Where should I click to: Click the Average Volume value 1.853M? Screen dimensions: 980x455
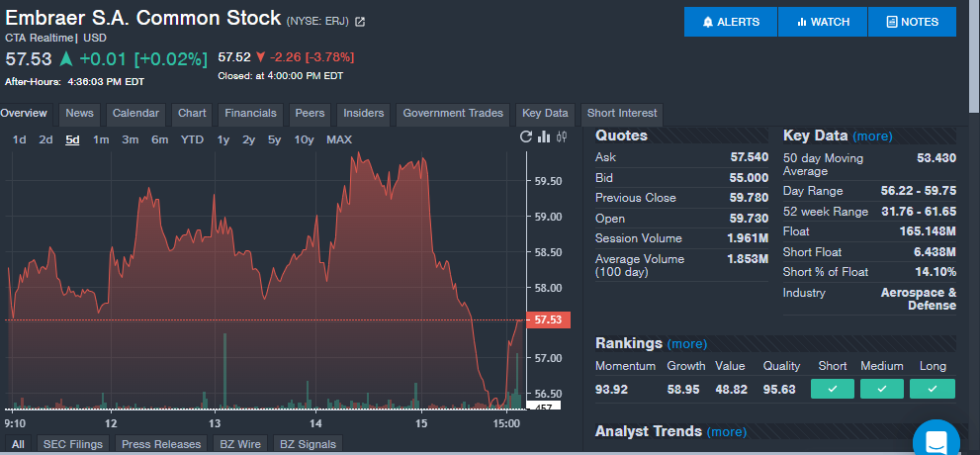749,259
